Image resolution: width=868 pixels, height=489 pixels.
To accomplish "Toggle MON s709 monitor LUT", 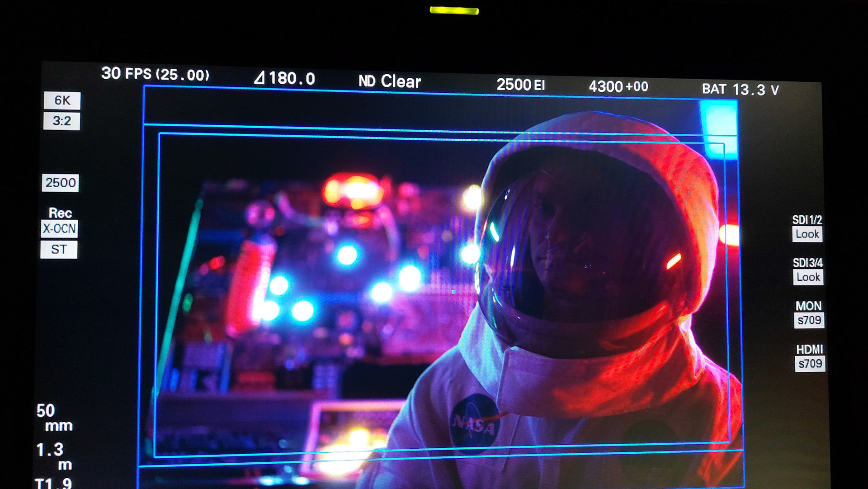I will click(809, 320).
